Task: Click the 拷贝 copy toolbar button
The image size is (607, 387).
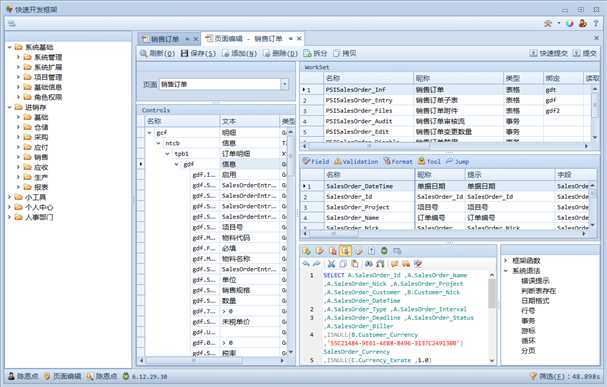Action: pos(345,53)
